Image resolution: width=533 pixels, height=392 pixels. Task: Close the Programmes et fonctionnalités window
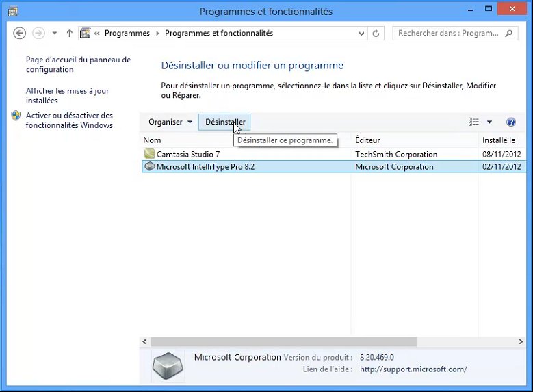512,9
